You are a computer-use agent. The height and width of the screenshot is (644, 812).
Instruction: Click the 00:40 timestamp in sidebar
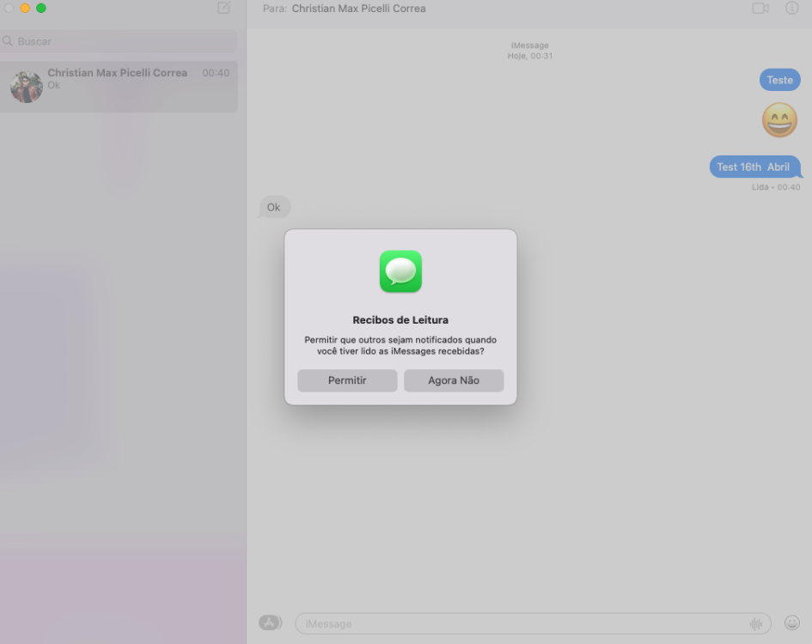coord(216,73)
